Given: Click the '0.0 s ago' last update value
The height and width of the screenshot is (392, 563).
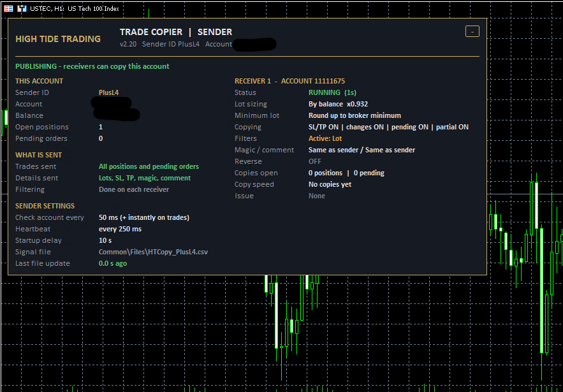Looking at the screenshot, I should pos(113,263).
